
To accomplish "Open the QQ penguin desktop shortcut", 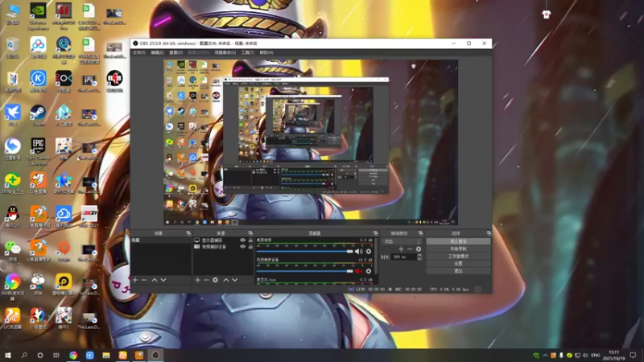I will [x=13, y=216].
